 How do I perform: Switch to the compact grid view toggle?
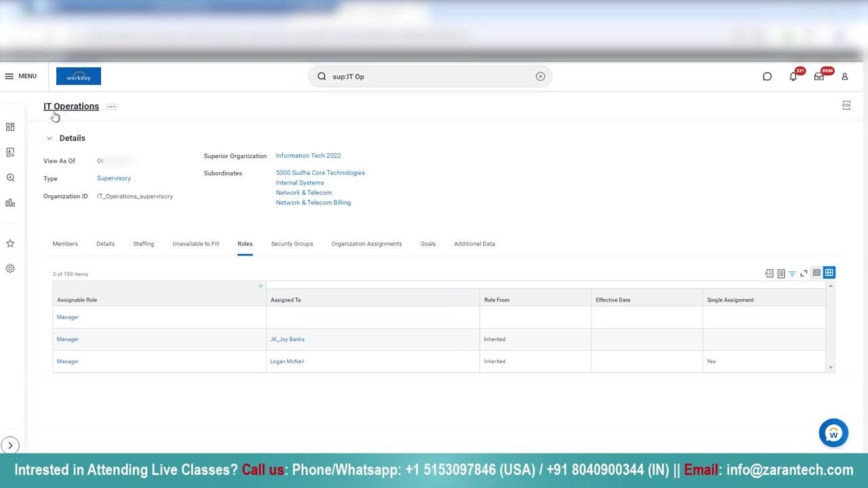tap(816, 272)
